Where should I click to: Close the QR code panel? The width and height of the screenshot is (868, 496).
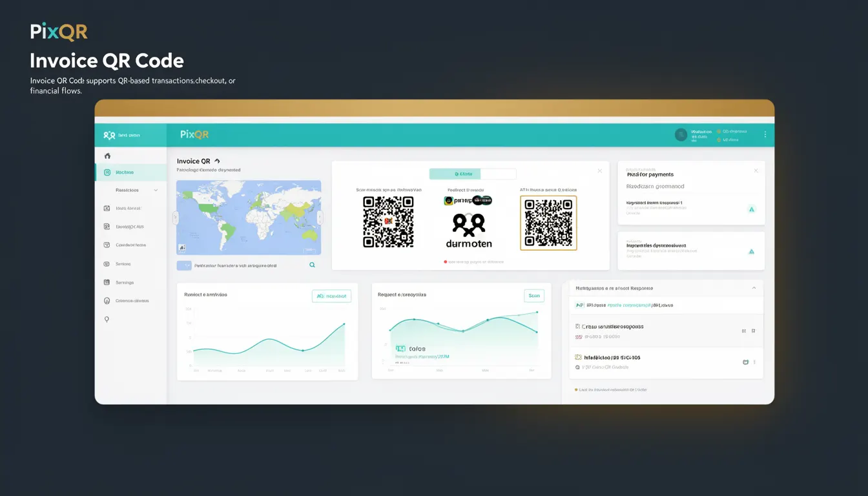click(x=599, y=170)
